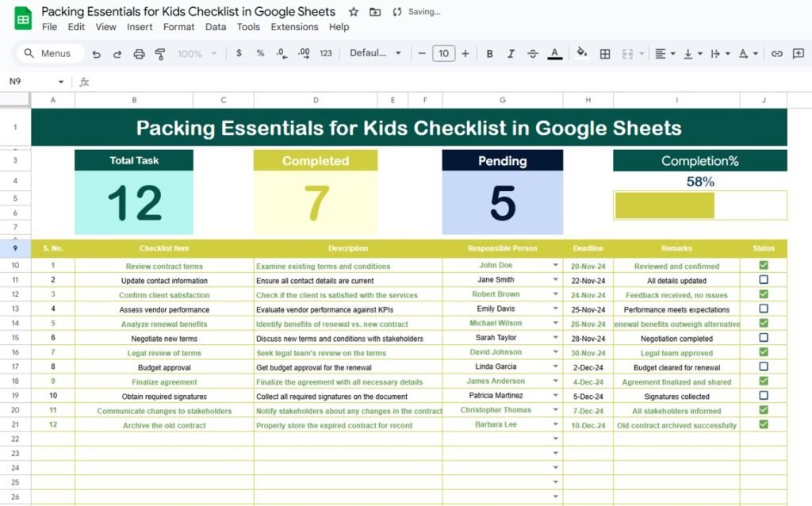Insert a link
The height and width of the screenshot is (506, 812).
coord(776,53)
